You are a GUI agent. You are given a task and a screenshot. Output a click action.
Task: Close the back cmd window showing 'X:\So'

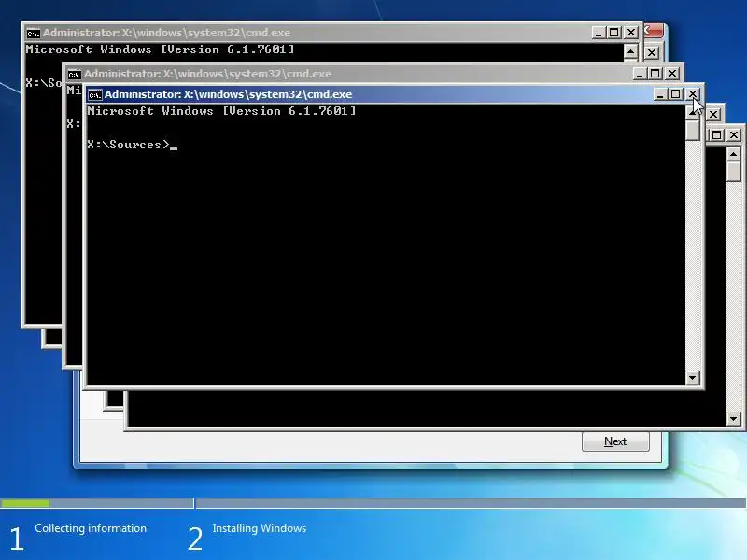pyautogui.click(x=631, y=33)
